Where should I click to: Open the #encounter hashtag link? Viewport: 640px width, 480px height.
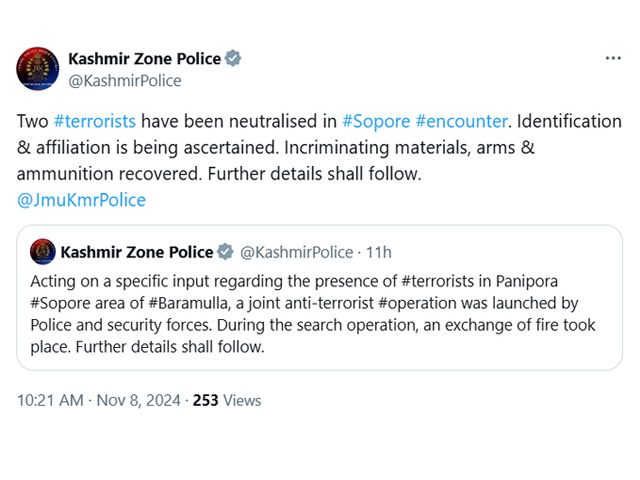pos(461,122)
